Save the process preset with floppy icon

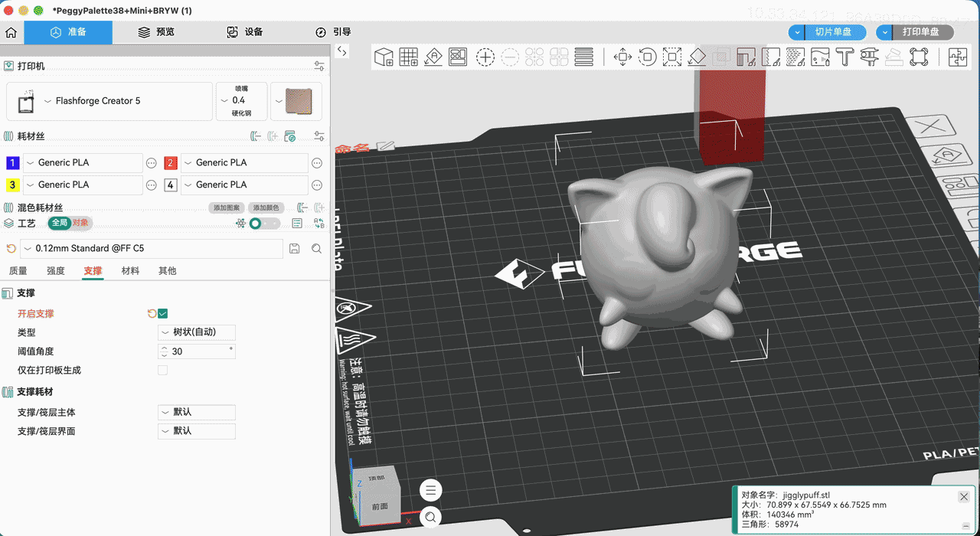click(295, 249)
